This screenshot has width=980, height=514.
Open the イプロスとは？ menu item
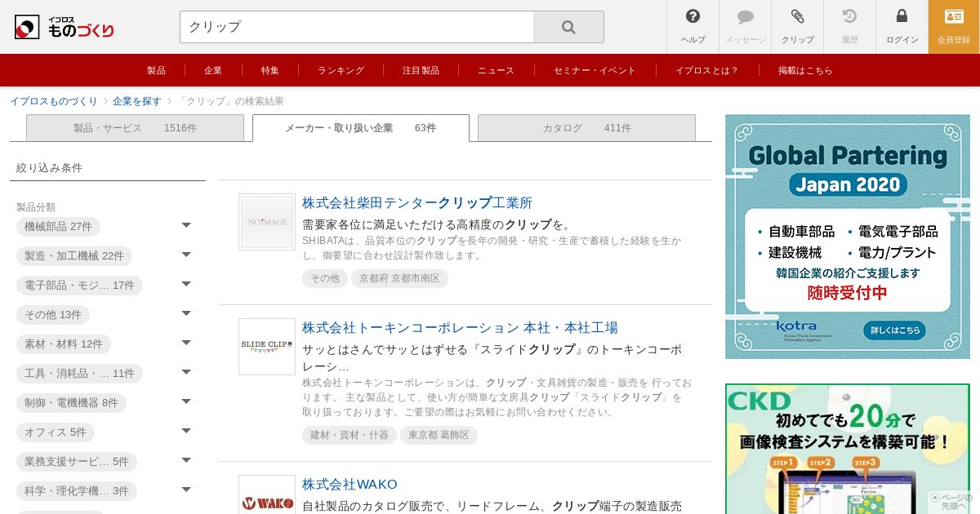706,70
